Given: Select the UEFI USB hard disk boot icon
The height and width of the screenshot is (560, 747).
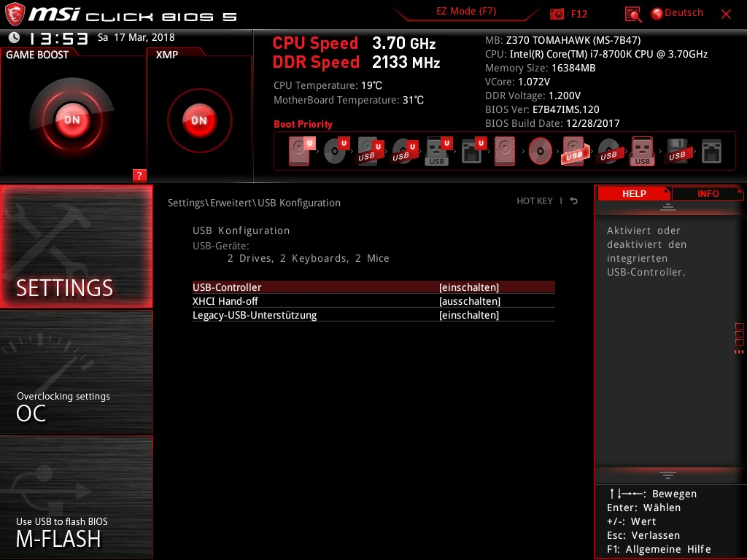Looking at the screenshot, I should coord(370,151).
